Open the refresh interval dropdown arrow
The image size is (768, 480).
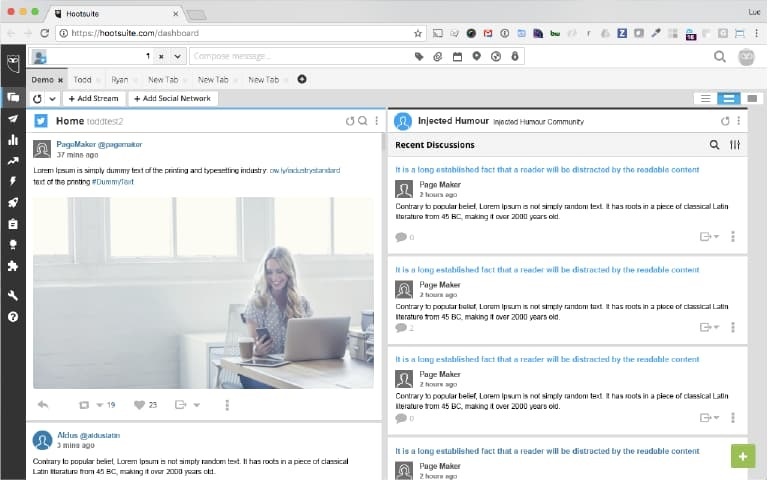tap(52, 99)
